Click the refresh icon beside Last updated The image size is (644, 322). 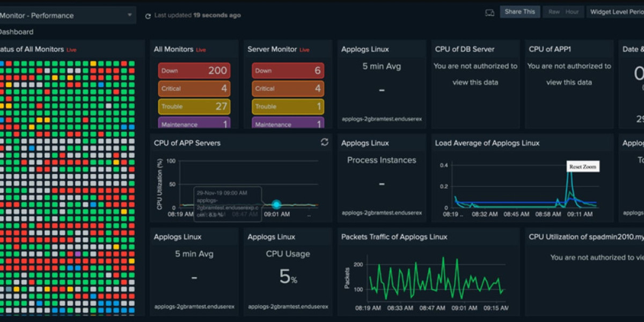coord(148,16)
